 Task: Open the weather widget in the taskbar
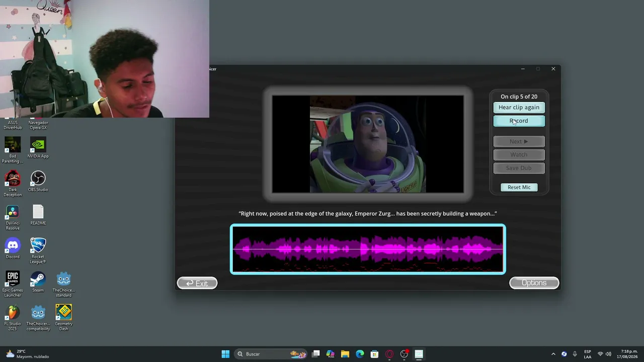click(28, 354)
